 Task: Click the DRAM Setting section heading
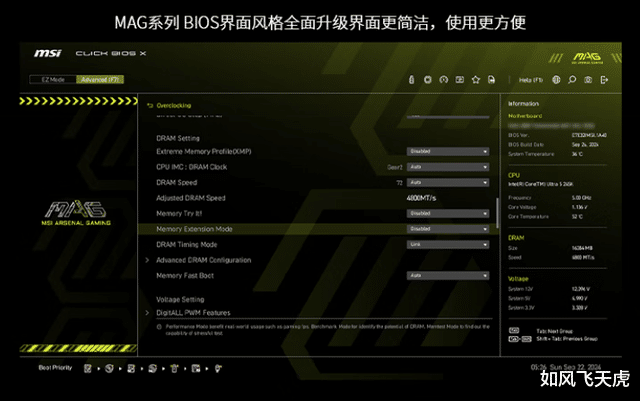pyautogui.click(x=178, y=138)
